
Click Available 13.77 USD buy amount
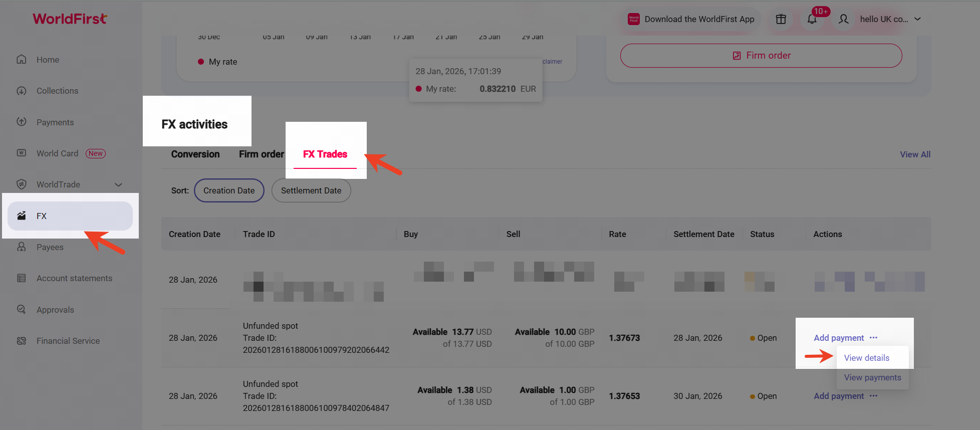coord(452,332)
